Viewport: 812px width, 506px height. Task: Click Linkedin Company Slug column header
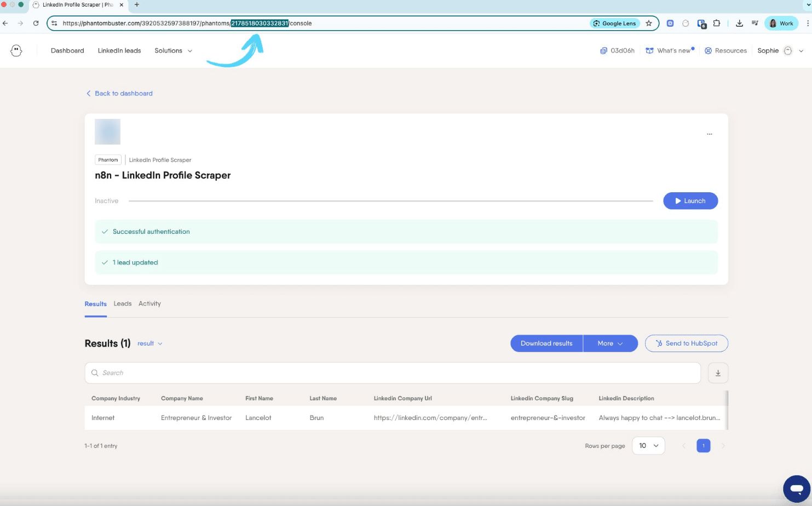(542, 398)
